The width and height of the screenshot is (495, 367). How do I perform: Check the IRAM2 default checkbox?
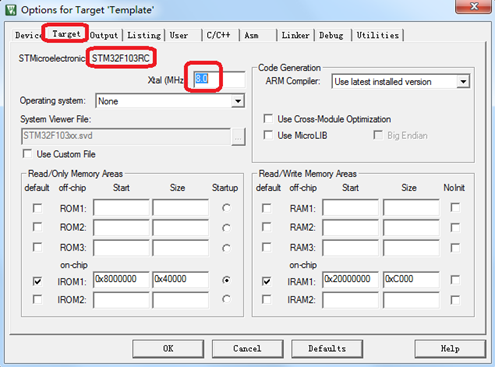click(x=266, y=299)
